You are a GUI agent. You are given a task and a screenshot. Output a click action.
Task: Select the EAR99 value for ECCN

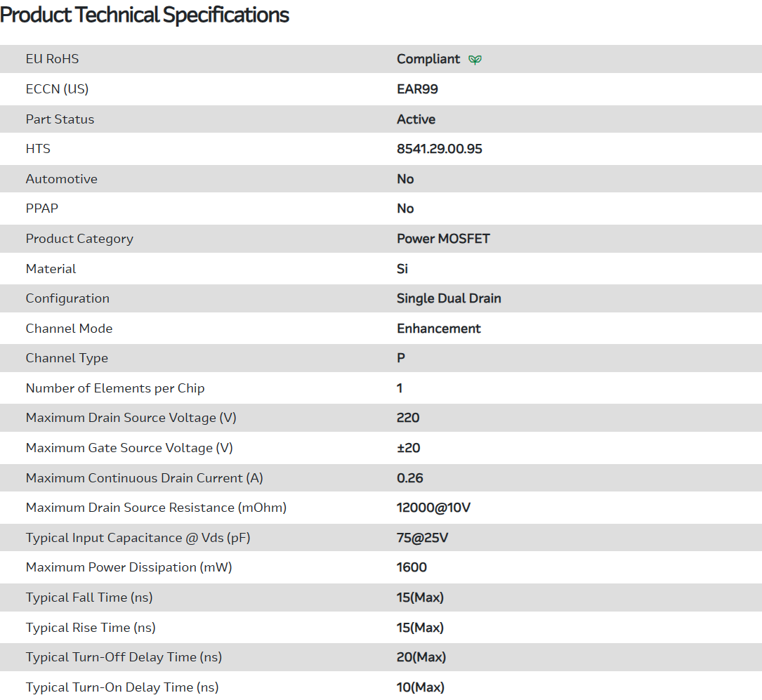pos(417,89)
